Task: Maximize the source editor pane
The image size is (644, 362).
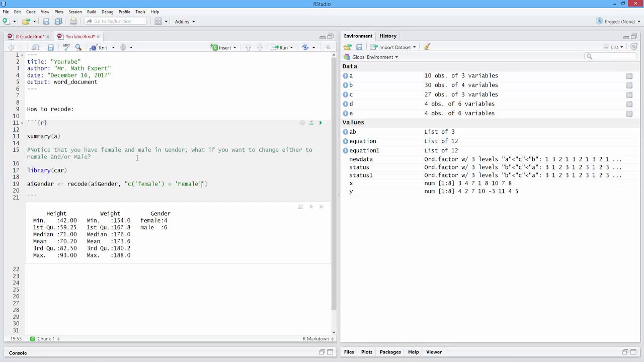Action: click(x=331, y=36)
